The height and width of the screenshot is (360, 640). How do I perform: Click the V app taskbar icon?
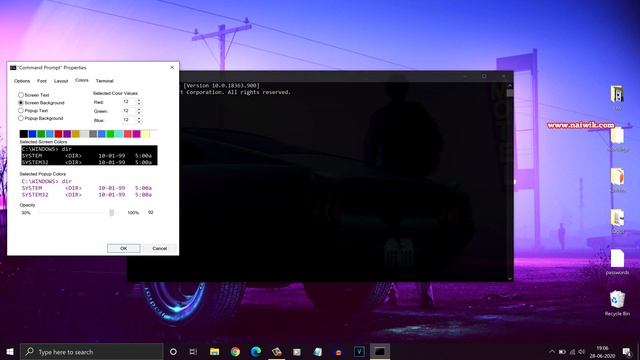coord(359,351)
